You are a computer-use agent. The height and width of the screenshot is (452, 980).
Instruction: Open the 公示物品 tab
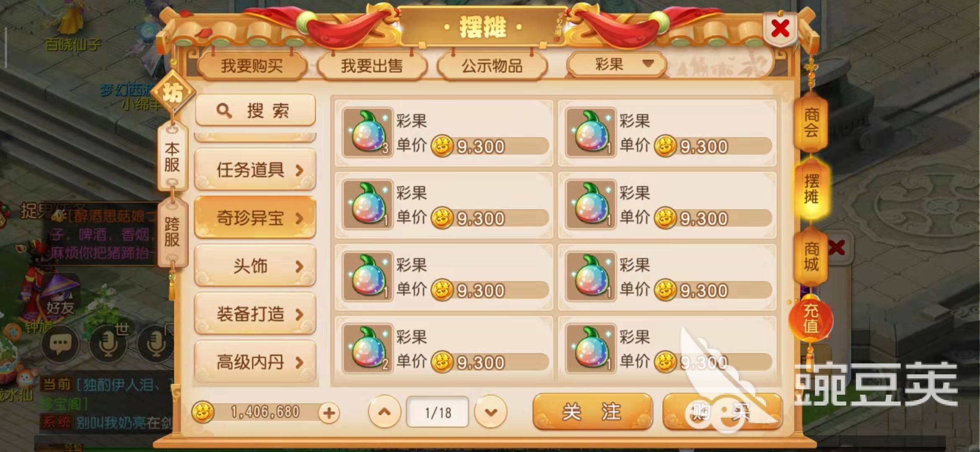tap(492, 66)
